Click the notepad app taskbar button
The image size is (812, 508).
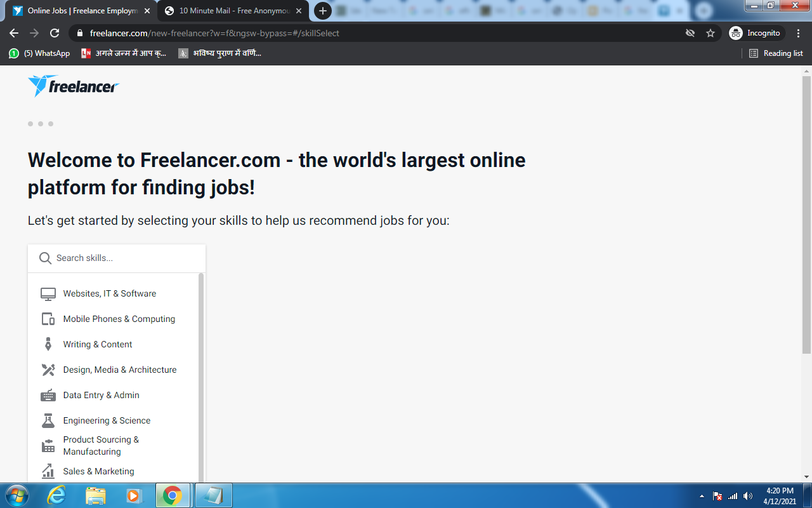(x=213, y=495)
